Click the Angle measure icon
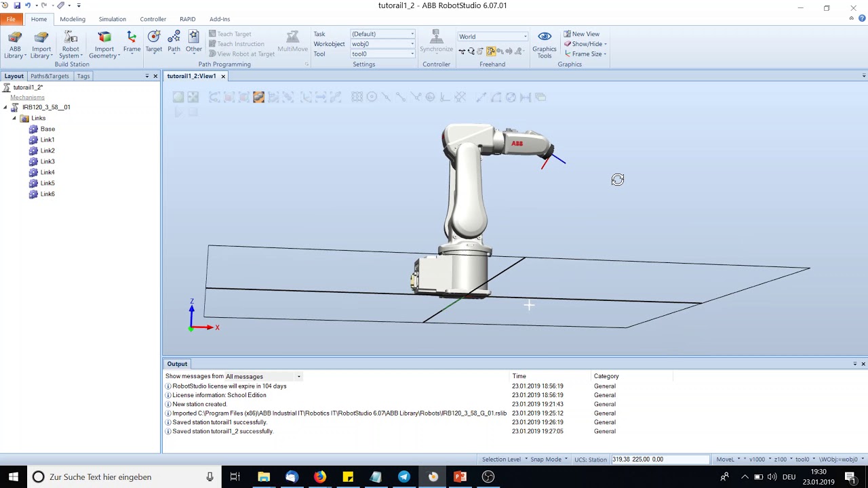This screenshot has width=868, height=488. coord(496,97)
